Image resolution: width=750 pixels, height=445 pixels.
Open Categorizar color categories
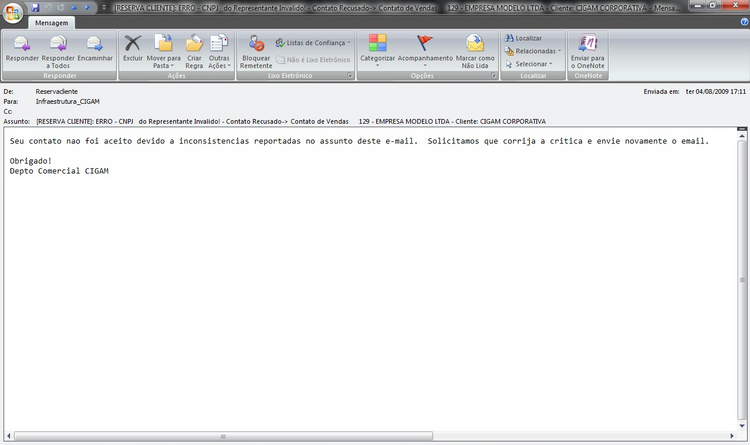(377, 50)
